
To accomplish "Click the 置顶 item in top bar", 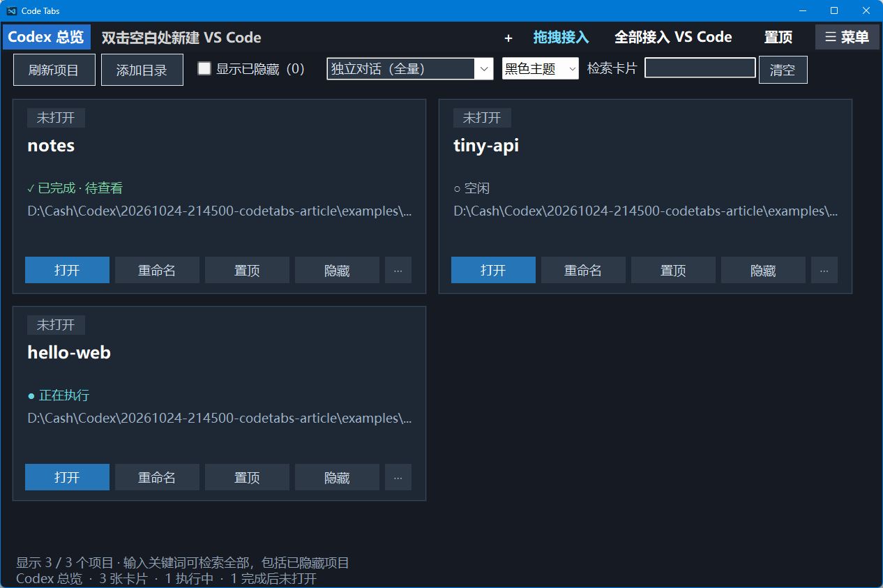I will click(778, 37).
